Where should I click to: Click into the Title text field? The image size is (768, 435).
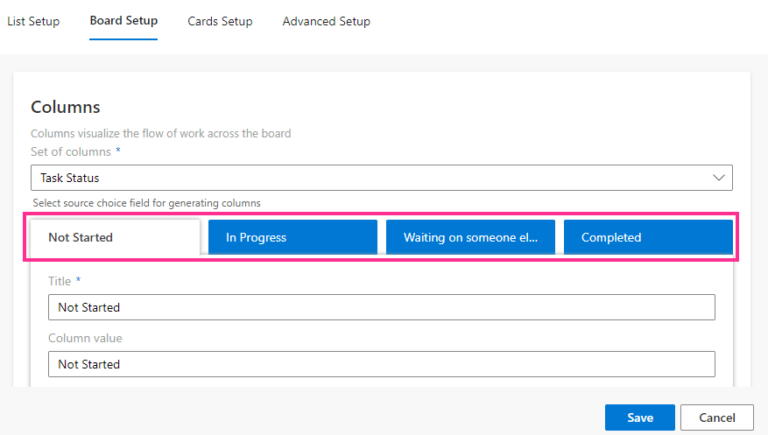(381, 307)
